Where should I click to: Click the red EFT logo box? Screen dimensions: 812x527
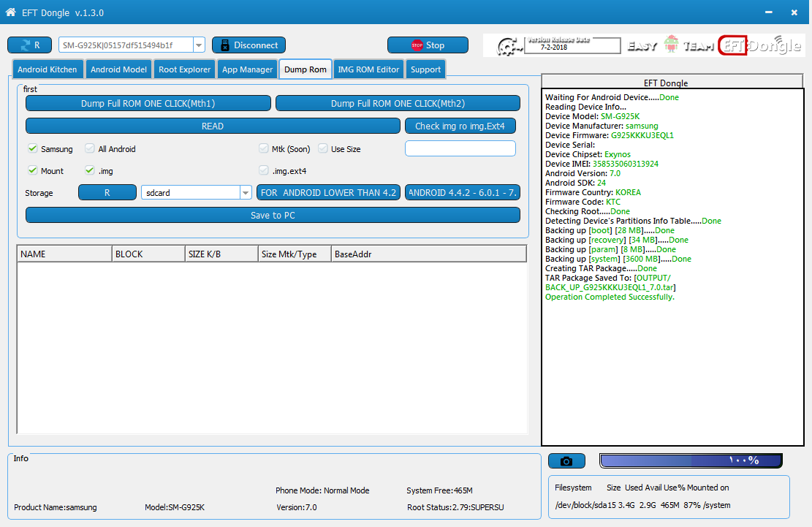click(x=733, y=45)
